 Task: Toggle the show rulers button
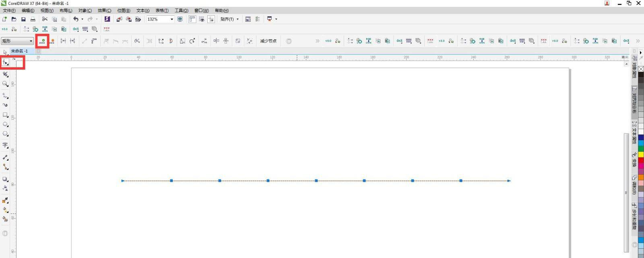point(192,19)
